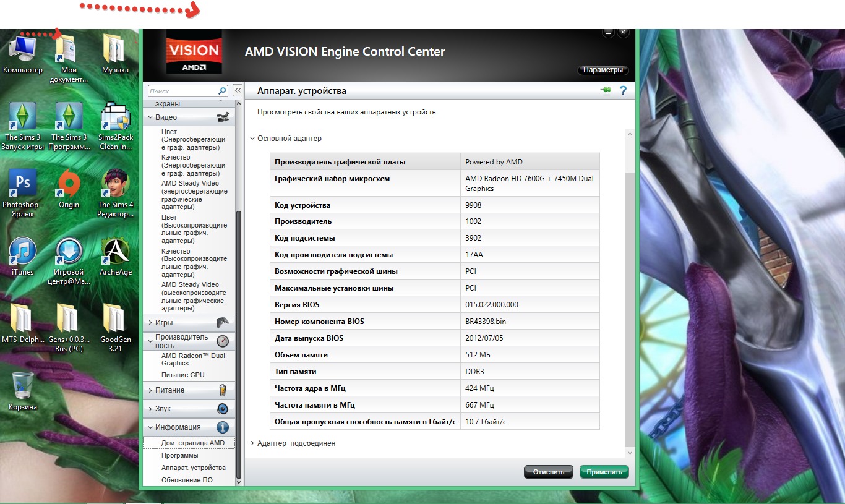Open the Программы information page
This screenshot has width=845, height=504.
pyautogui.click(x=179, y=455)
